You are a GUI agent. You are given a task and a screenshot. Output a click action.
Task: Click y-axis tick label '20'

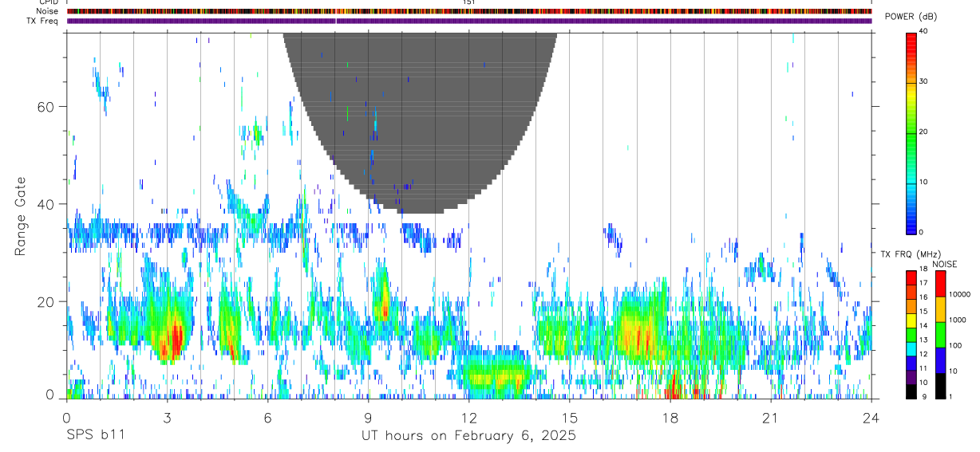[x=45, y=301]
